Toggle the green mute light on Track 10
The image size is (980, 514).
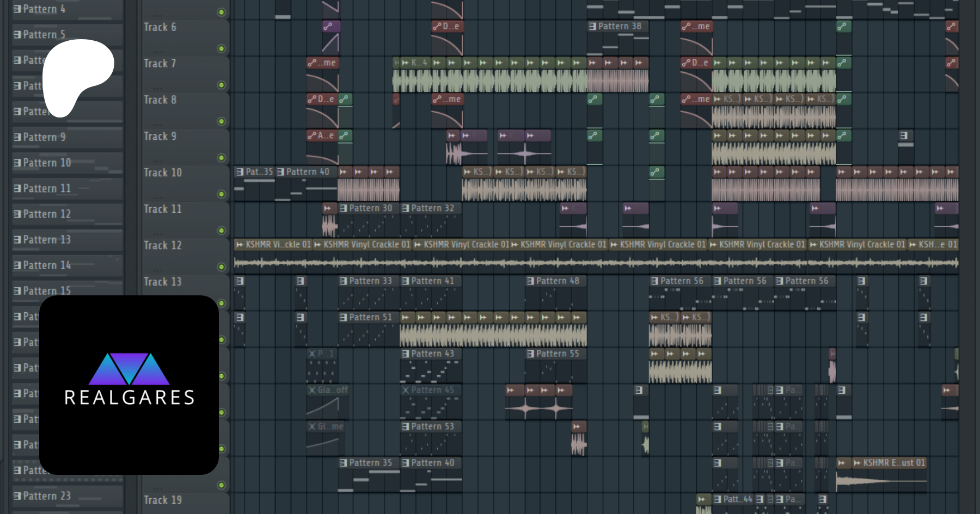point(221,194)
